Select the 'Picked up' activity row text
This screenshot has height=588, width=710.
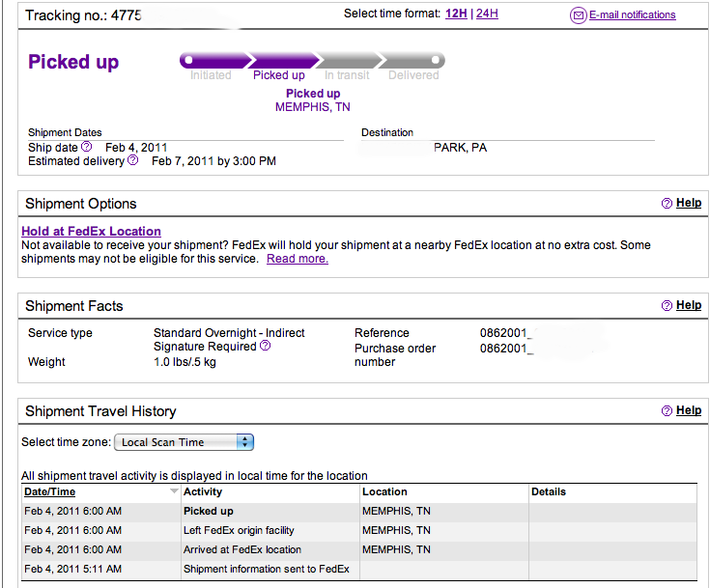tap(209, 511)
